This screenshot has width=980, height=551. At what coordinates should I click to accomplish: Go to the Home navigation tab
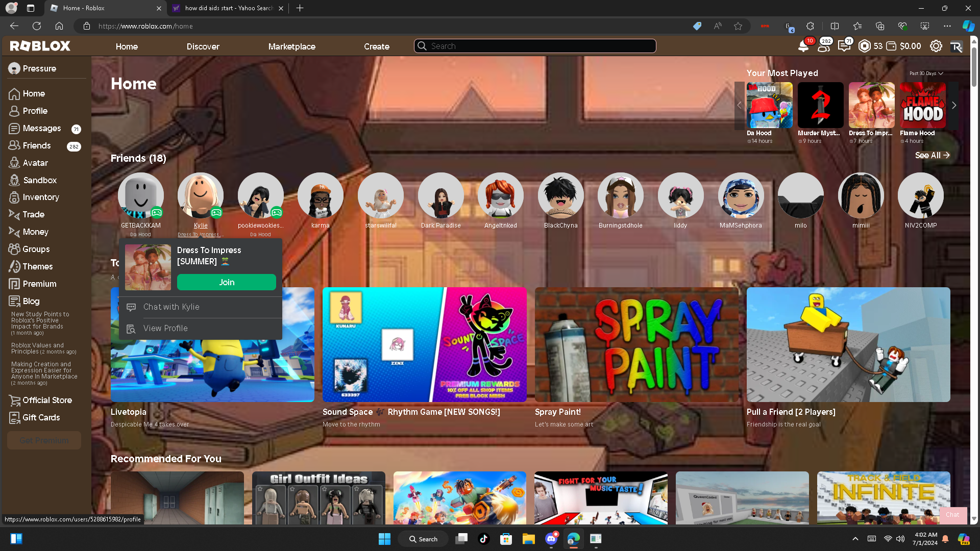(127, 46)
